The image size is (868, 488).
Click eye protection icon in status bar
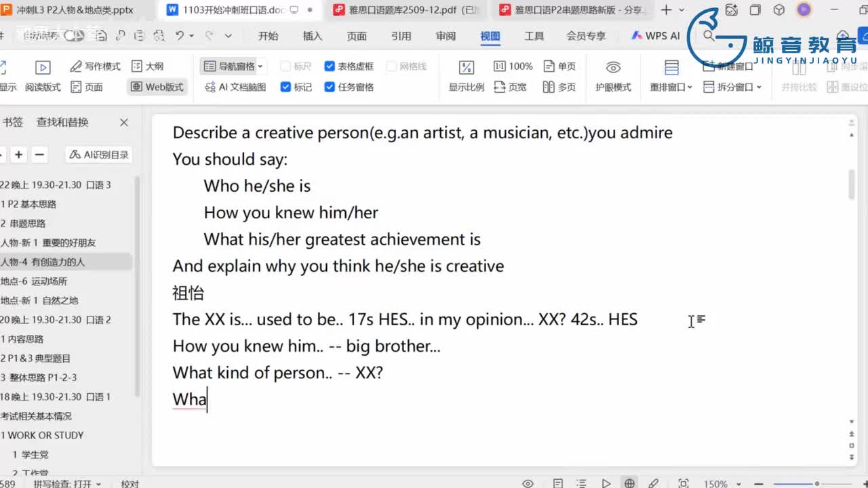point(528,483)
